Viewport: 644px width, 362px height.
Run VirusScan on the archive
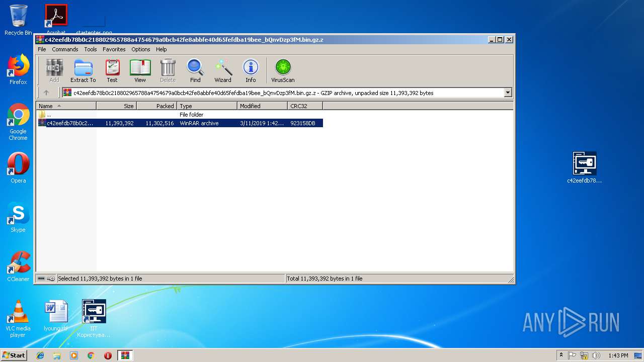click(x=283, y=71)
